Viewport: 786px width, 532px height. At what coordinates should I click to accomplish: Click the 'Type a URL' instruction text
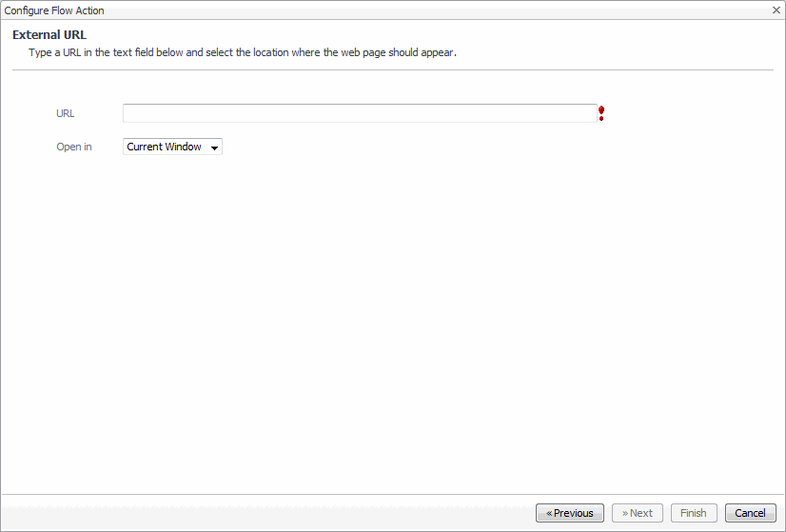click(243, 52)
